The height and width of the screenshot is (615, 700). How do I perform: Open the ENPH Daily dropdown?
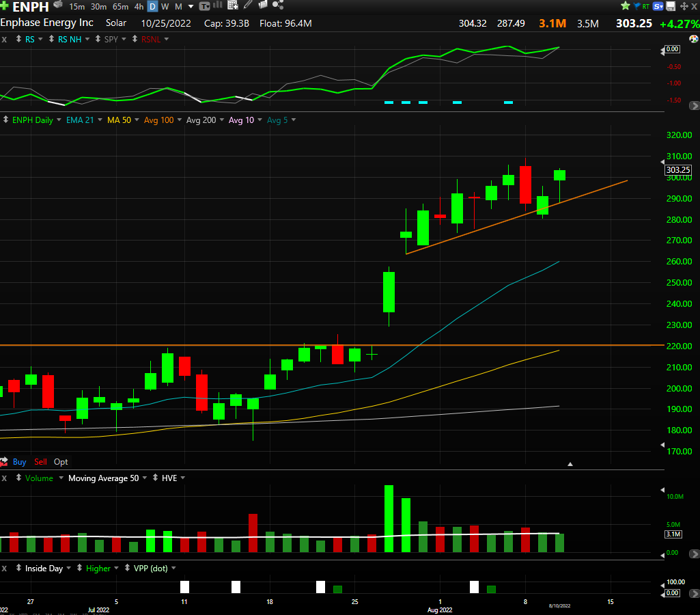point(59,120)
